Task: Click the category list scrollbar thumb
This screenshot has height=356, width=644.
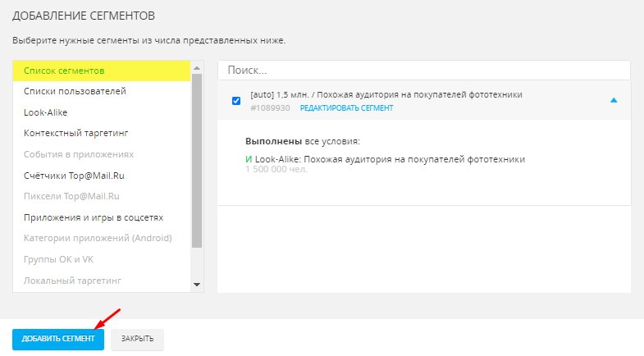Action: pos(197,161)
